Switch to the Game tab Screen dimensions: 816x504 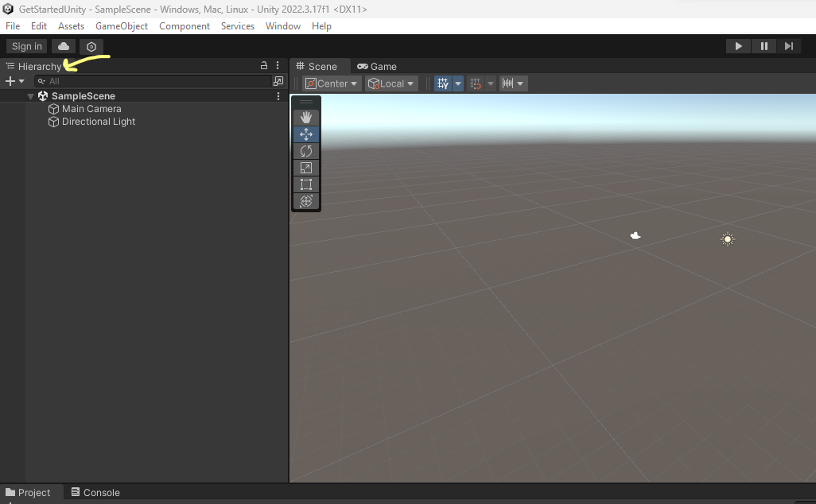[377, 66]
